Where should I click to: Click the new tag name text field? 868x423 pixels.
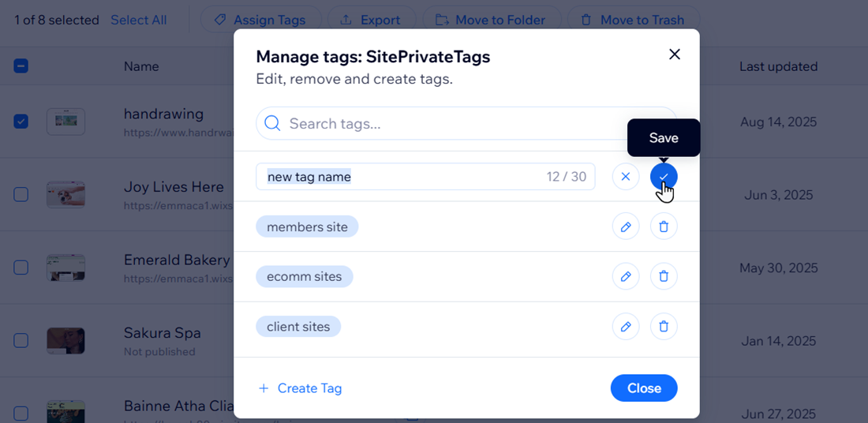[425, 177]
